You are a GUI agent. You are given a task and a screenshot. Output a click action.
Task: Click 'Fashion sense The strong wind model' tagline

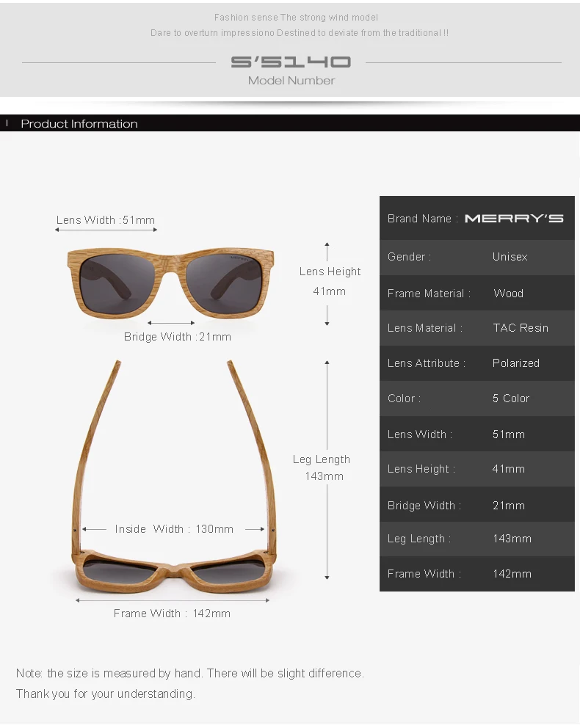click(296, 18)
